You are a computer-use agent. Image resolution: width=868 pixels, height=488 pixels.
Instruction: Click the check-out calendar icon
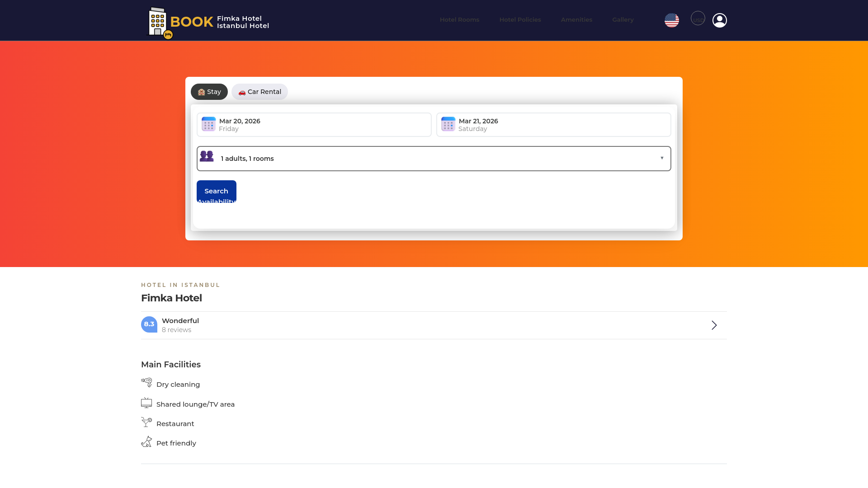pos(448,124)
